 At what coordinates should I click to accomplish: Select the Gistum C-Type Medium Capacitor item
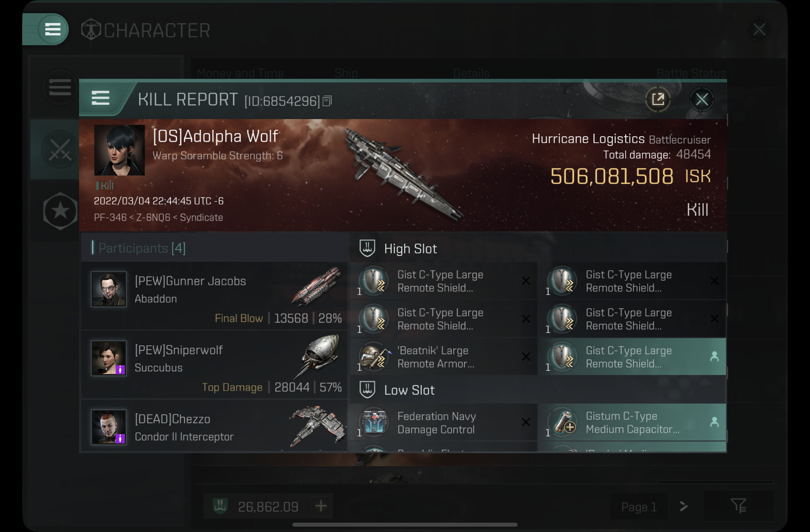coord(632,422)
